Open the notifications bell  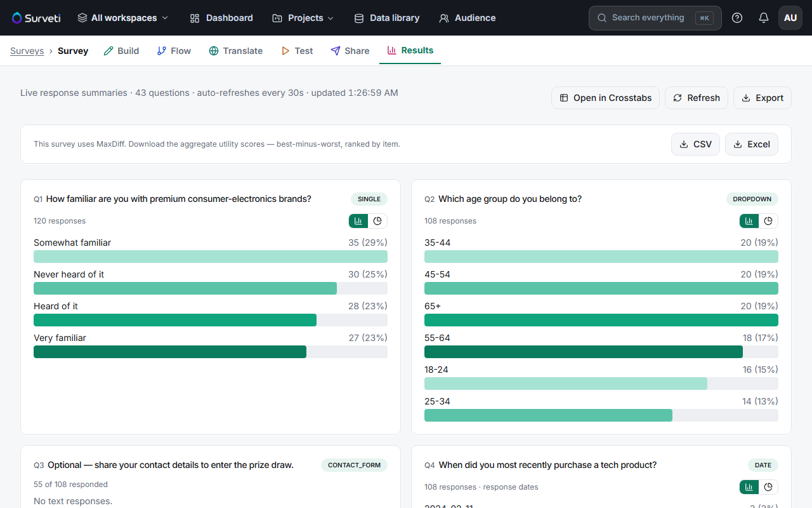[x=764, y=18]
